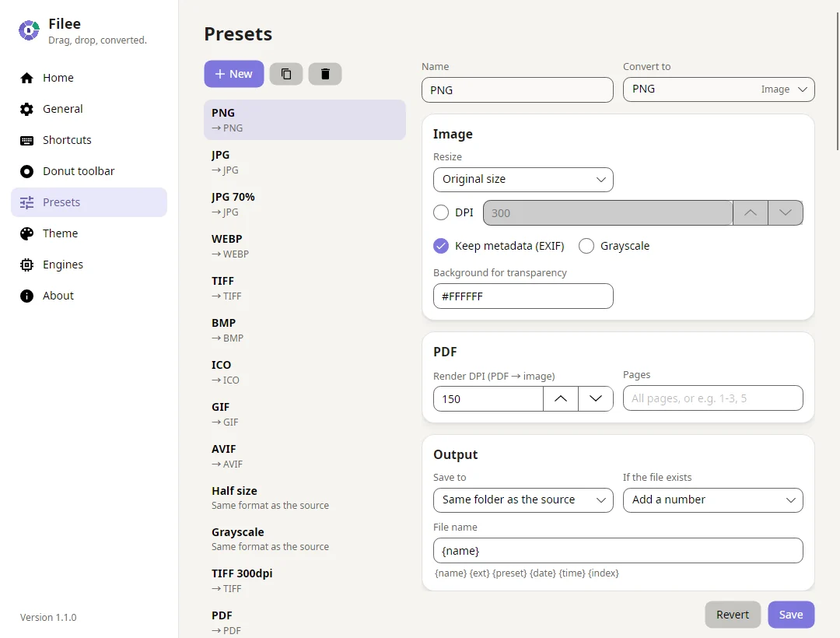This screenshot has height=638, width=840.
Task: Create a New preset
Action: tap(233, 74)
